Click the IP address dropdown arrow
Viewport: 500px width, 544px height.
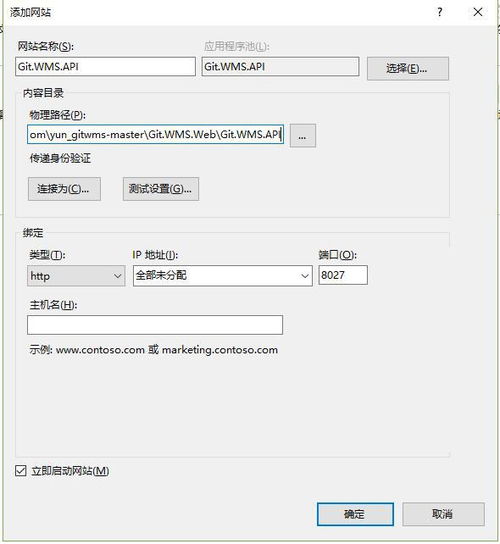(305, 276)
